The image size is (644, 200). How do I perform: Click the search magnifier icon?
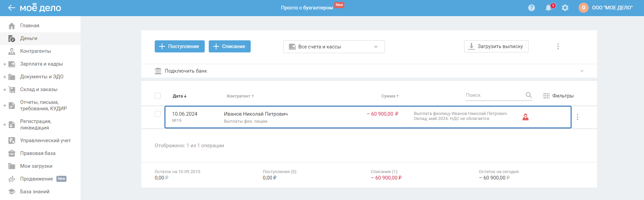click(x=529, y=95)
